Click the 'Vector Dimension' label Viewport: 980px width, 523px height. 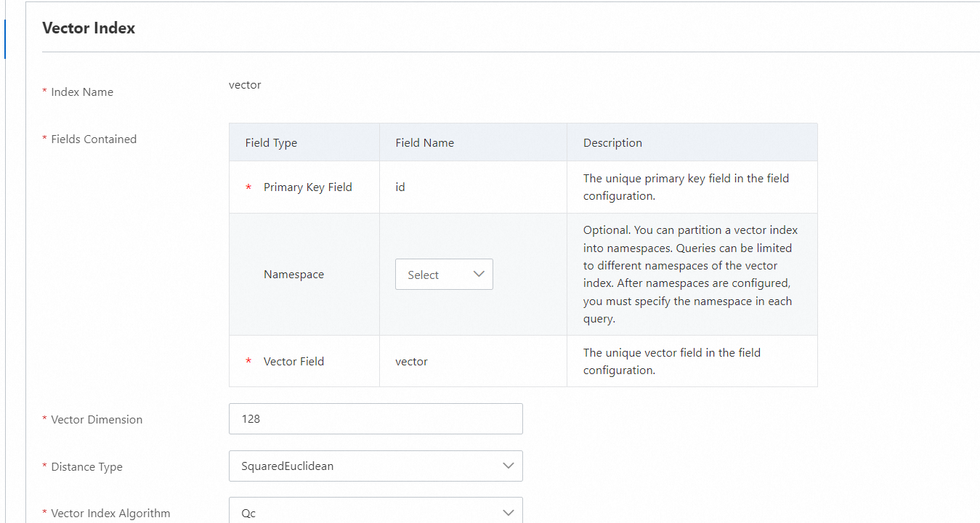(x=97, y=420)
